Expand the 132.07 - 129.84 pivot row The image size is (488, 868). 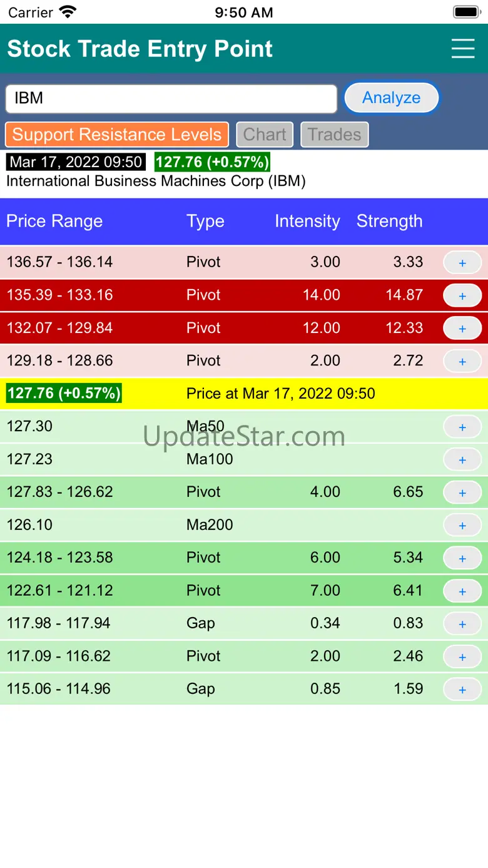462,328
